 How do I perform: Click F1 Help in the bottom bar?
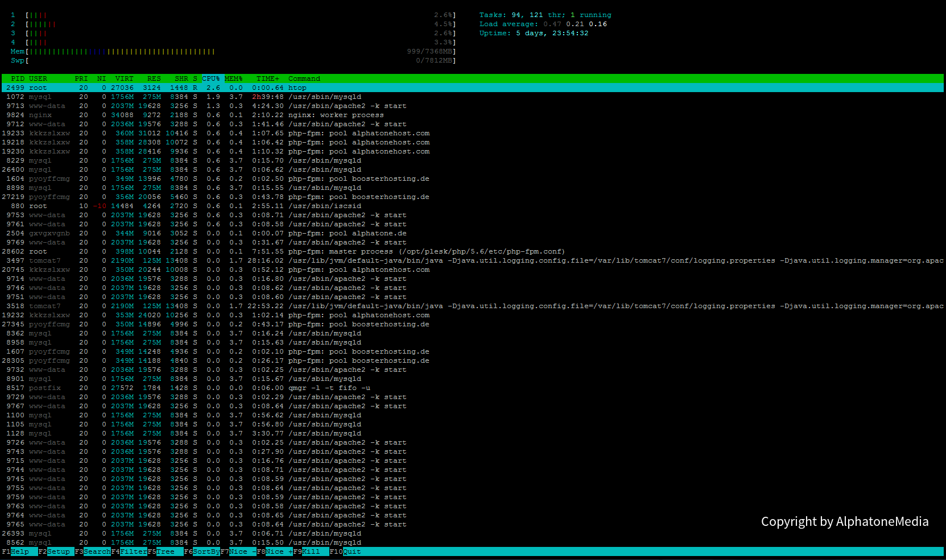19,551
